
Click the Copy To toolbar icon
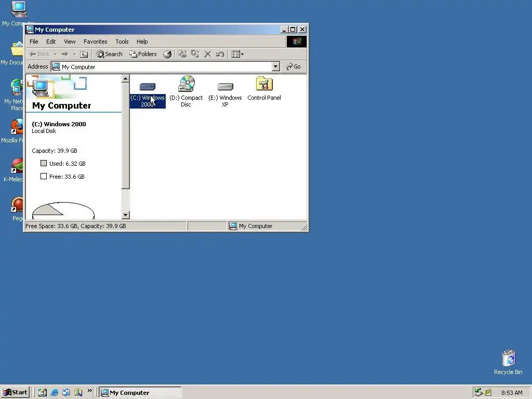click(x=195, y=54)
